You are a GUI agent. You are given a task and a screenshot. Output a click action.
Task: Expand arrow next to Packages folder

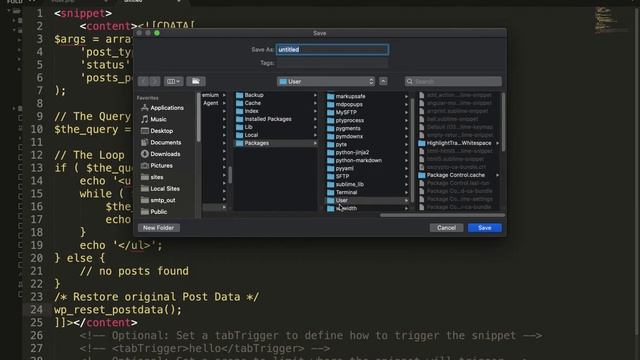click(315, 143)
